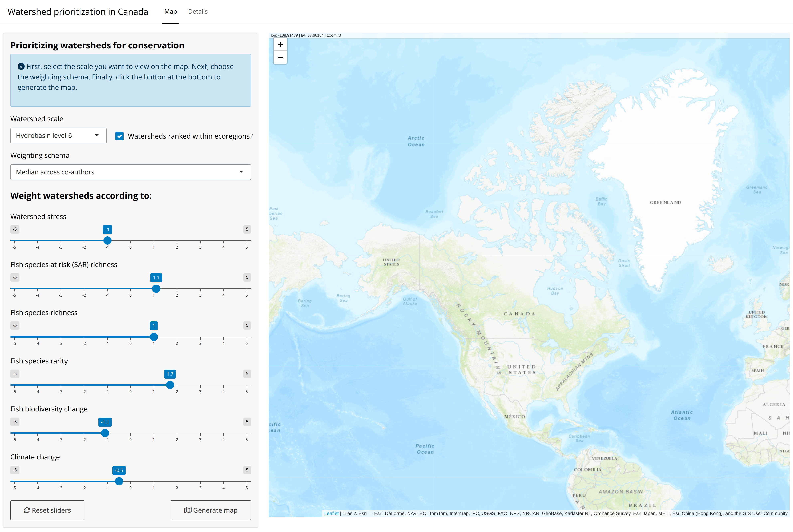Click the Climate change slider handle
793x532 pixels.
pyautogui.click(x=119, y=481)
